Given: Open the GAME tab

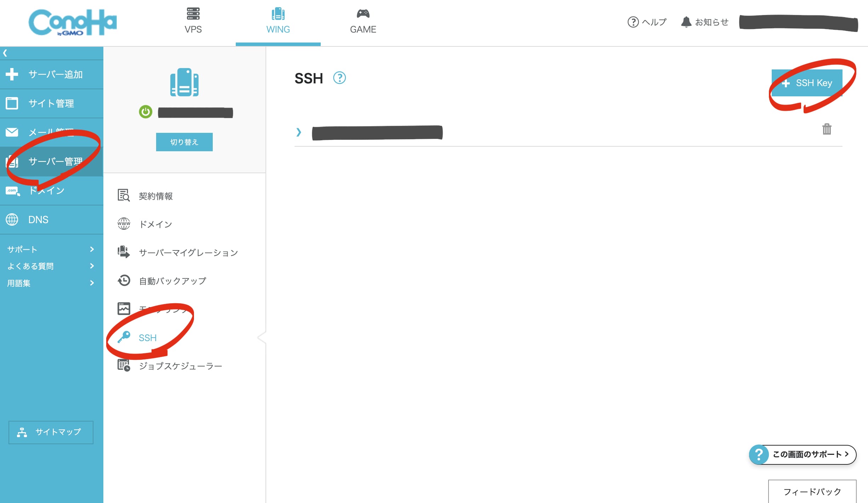Looking at the screenshot, I should click(363, 21).
